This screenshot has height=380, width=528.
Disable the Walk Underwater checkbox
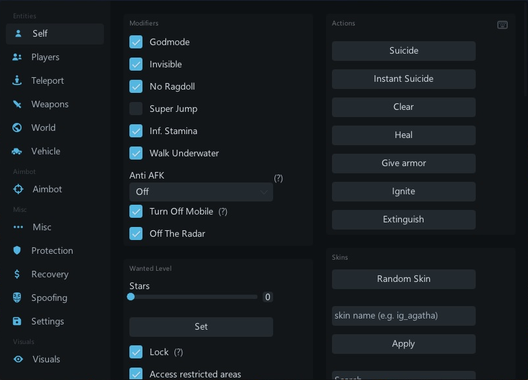[136, 153]
